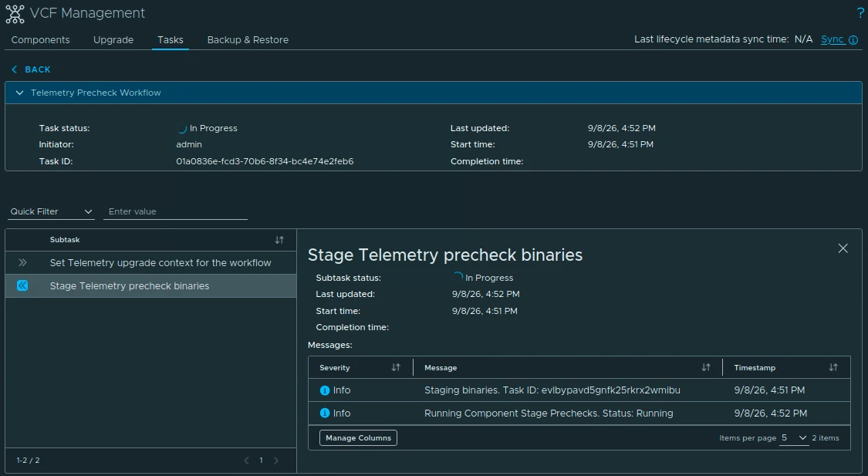
Task: Click the 2 items count label
Action: pos(826,437)
